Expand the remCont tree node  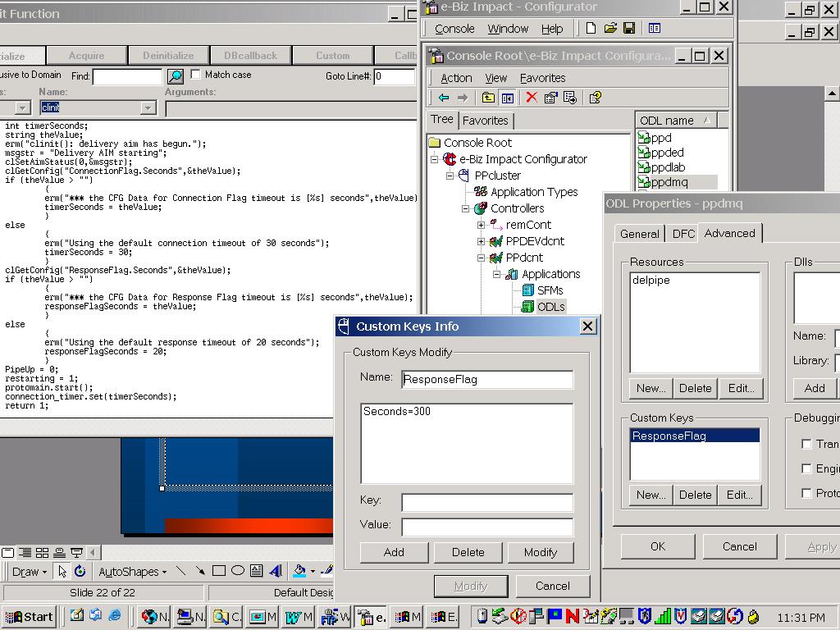[x=481, y=225]
